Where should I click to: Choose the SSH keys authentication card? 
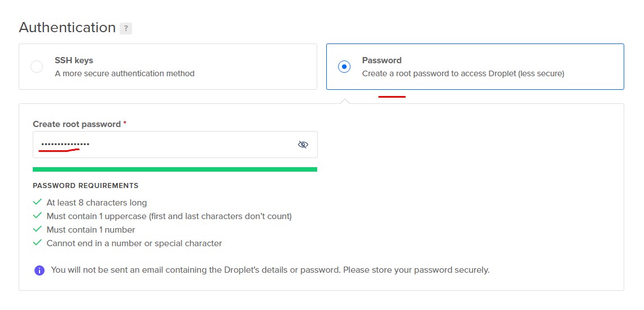[168, 67]
